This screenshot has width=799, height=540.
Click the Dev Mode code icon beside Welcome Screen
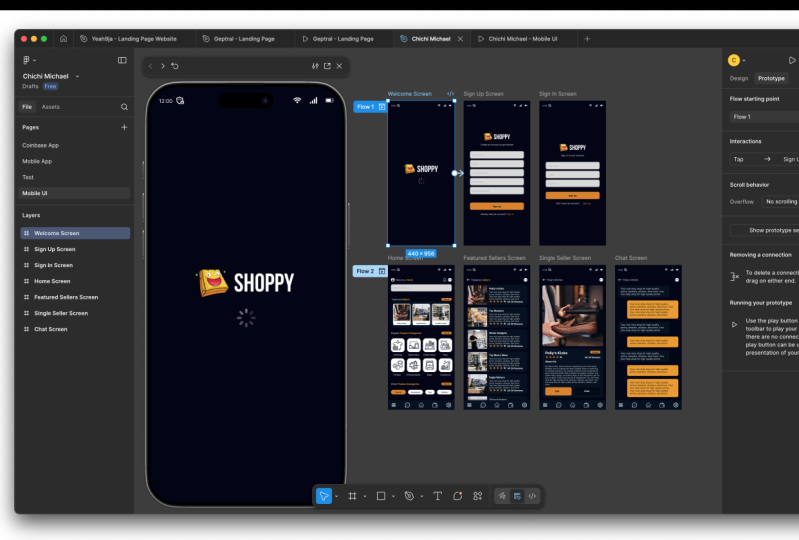click(450, 94)
